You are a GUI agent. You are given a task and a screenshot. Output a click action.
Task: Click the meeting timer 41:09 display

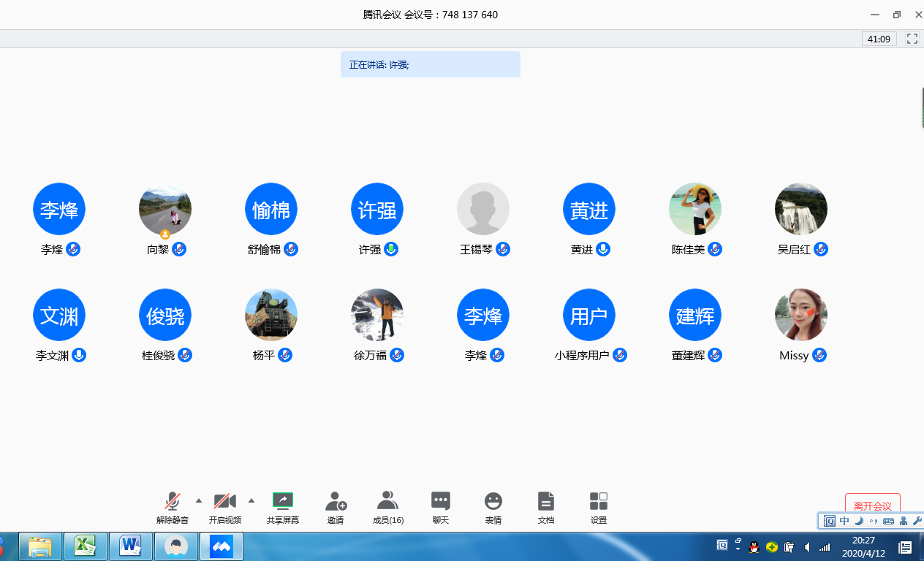tap(878, 39)
